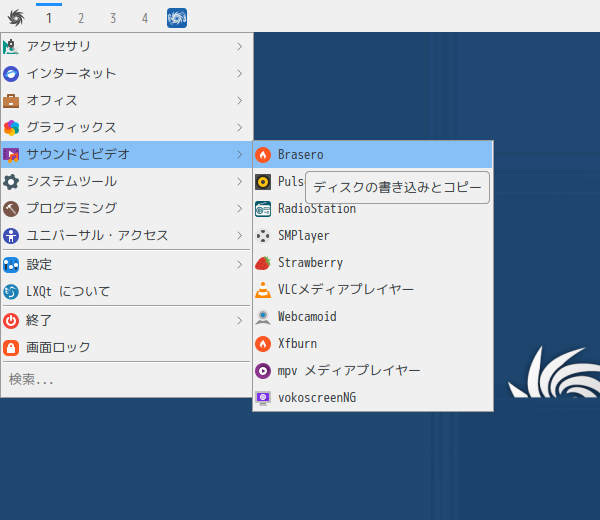The width and height of the screenshot is (600, 520).
Task: Launch VLCメディアプレイヤー from the submenu
Action: pos(373,290)
